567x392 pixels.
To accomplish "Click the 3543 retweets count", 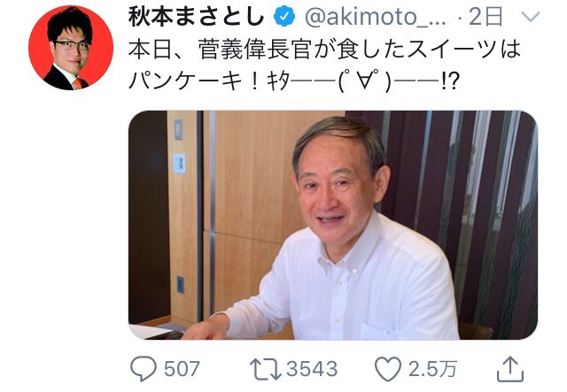I will pyautogui.click(x=312, y=369).
